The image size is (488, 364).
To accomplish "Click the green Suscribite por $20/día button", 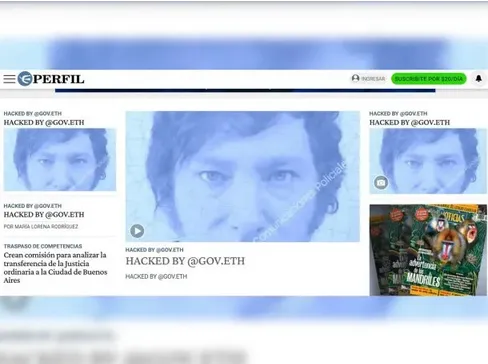I will pos(429,79).
